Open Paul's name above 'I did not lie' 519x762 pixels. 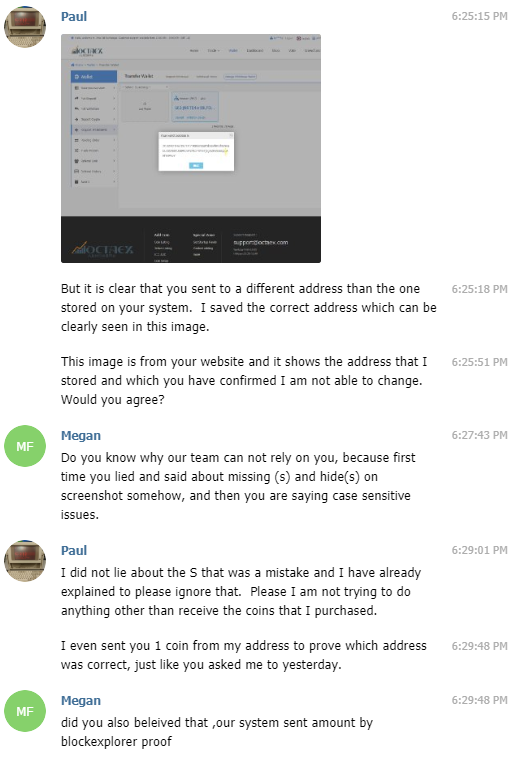(74, 551)
